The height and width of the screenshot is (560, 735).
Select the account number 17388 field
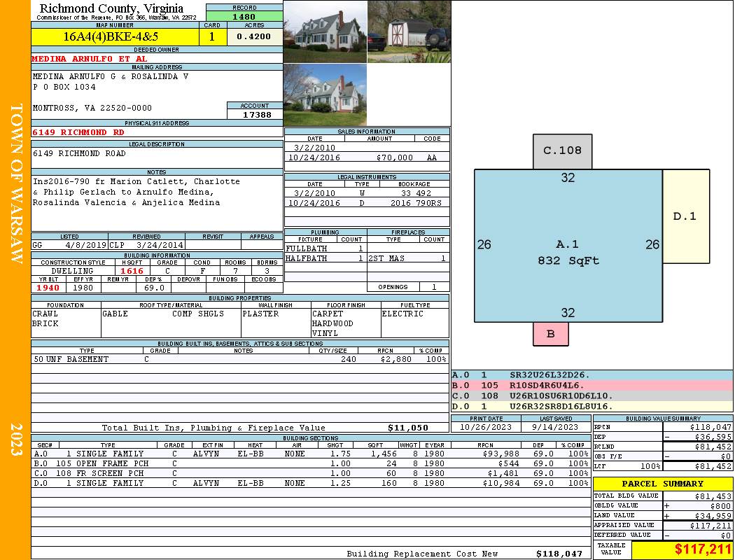(x=255, y=114)
